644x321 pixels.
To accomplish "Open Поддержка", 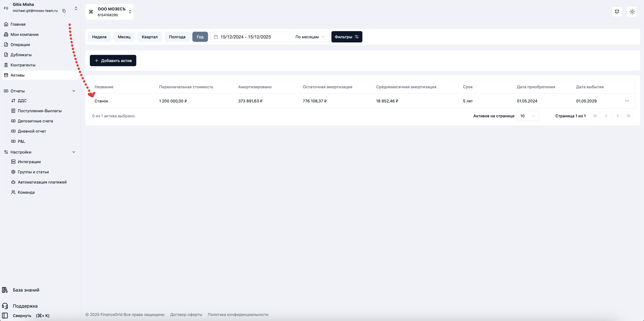I will [x=25, y=306].
